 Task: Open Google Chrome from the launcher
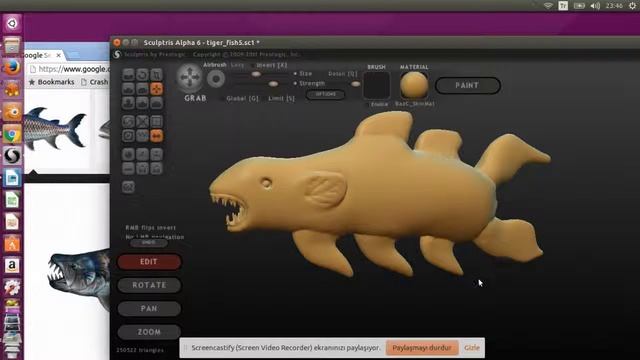point(12,133)
